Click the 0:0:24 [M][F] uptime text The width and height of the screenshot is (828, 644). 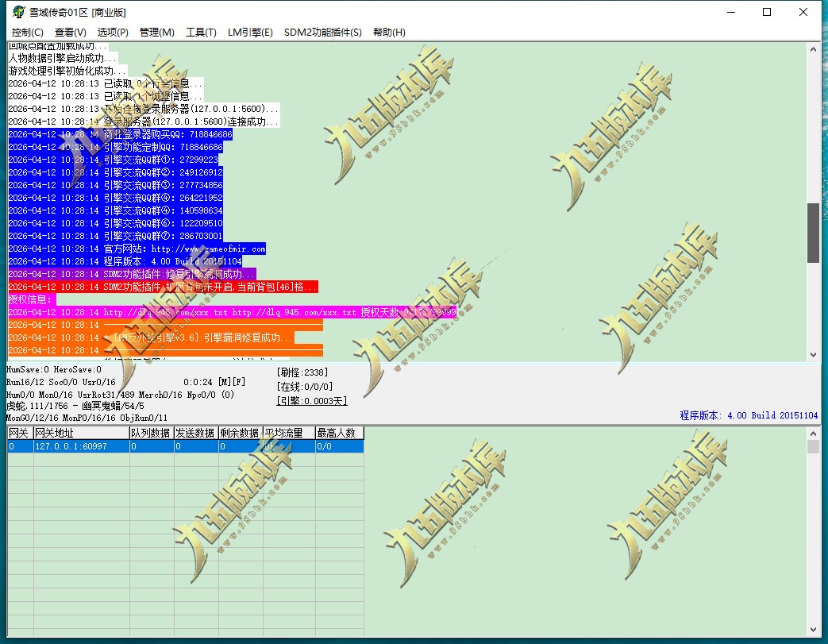(214, 381)
